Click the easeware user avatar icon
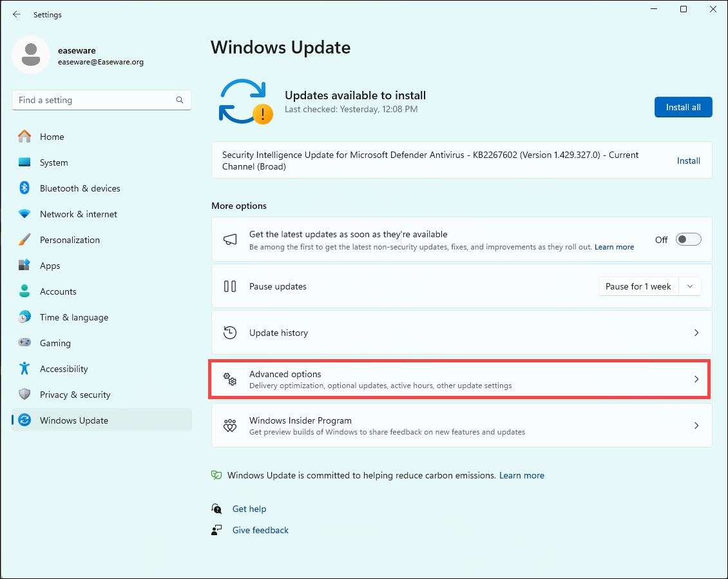Viewport: 728px width, 579px height. click(x=31, y=54)
